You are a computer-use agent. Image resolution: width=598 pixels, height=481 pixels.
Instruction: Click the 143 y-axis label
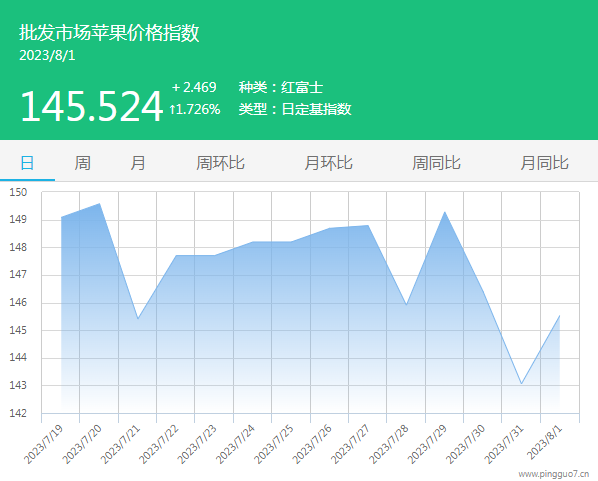click(18, 386)
